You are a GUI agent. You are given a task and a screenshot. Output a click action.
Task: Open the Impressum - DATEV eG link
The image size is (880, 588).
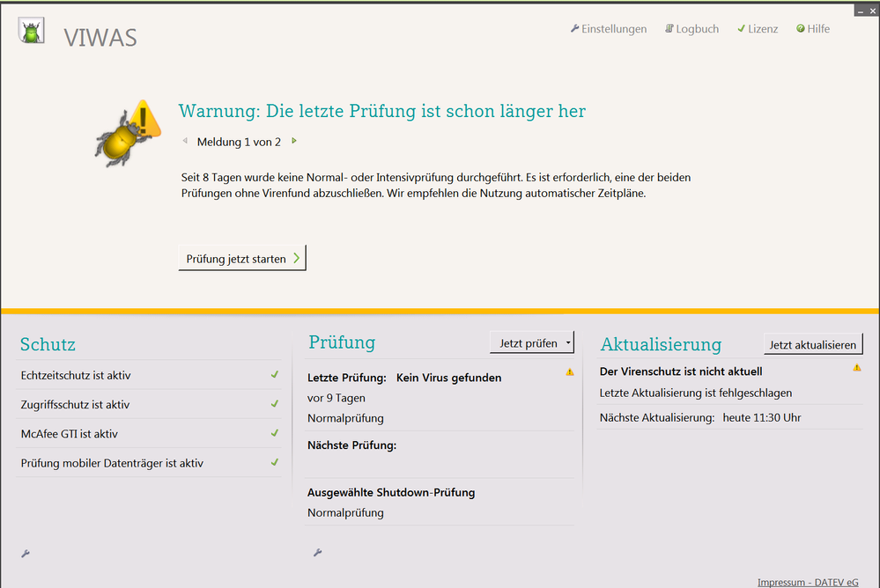(x=808, y=582)
